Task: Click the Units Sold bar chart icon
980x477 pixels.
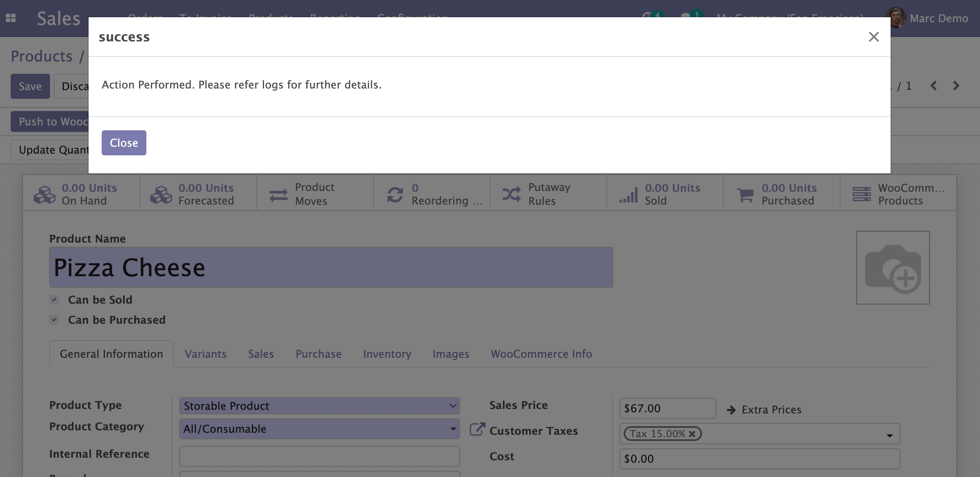Action: point(628,194)
